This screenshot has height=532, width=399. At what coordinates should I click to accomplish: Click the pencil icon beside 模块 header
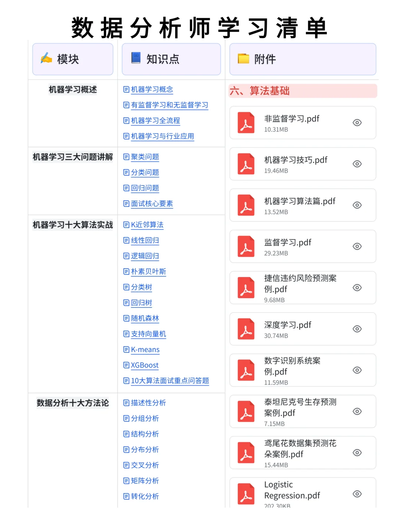pos(46,58)
